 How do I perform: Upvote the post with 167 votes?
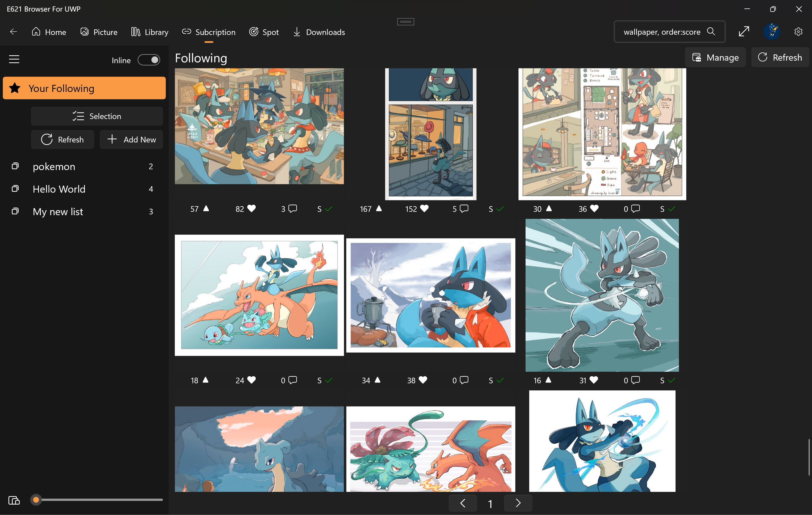tap(379, 209)
